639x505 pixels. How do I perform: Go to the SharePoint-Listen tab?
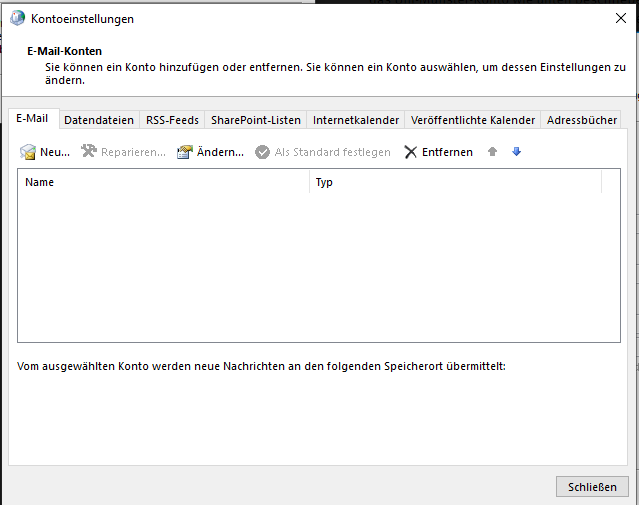point(255,120)
